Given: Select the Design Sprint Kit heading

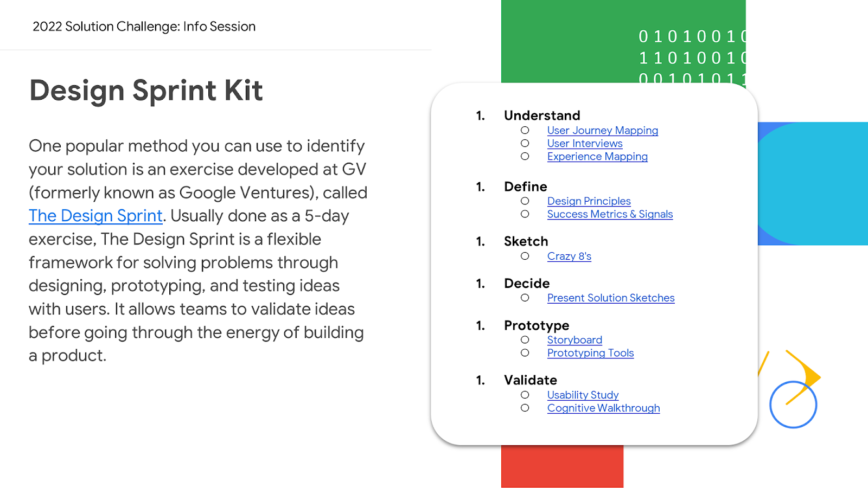Looking at the screenshot, I should pyautogui.click(x=146, y=91).
